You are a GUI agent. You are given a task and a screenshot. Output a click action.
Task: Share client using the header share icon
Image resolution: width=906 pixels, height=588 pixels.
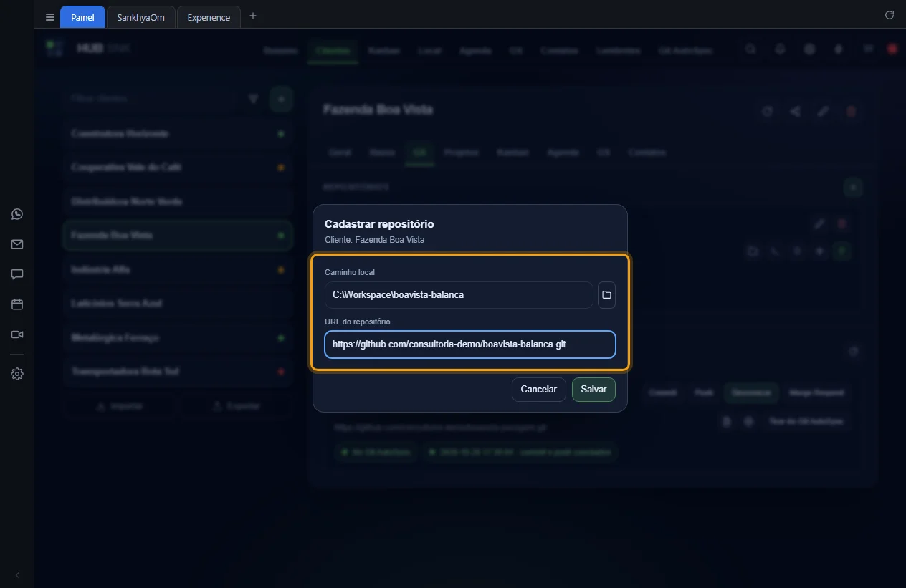click(x=795, y=112)
